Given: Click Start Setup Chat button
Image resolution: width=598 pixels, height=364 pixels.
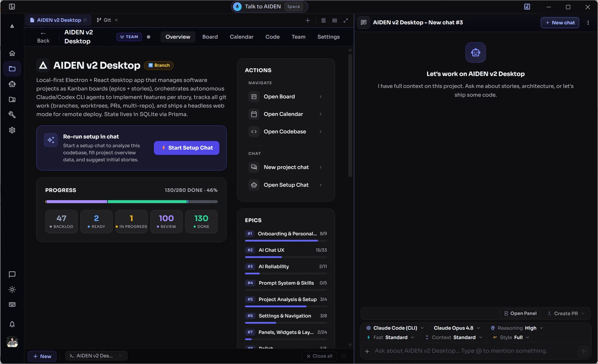Looking at the screenshot, I should pos(187,148).
